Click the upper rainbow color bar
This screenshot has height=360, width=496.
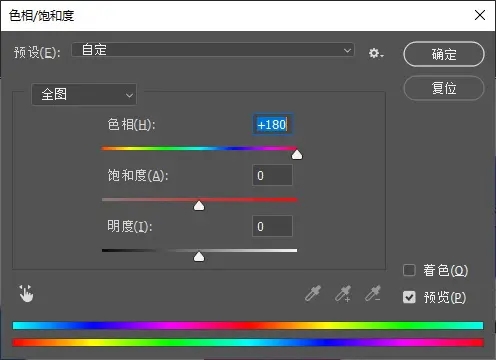click(x=248, y=325)
